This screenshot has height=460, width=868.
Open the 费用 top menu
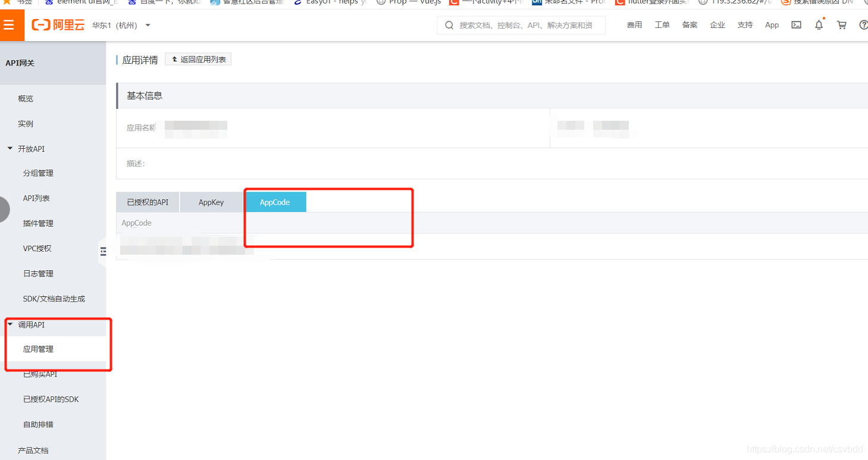tap(634, 25)
